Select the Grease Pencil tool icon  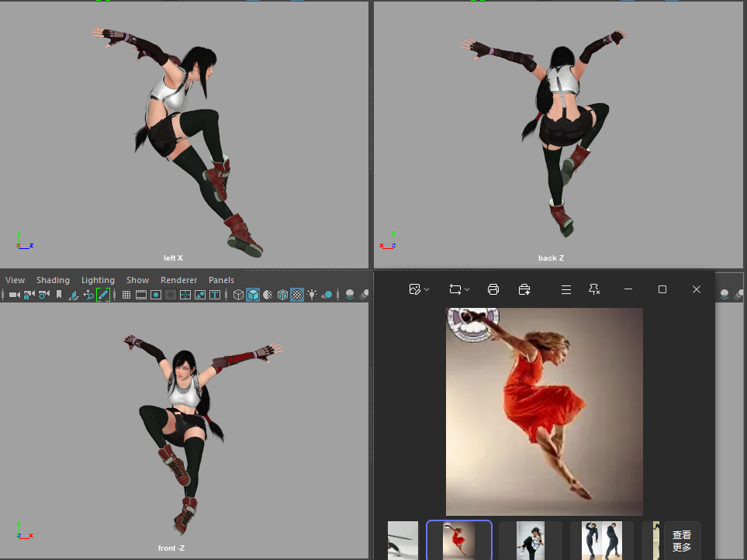[103, 295]
